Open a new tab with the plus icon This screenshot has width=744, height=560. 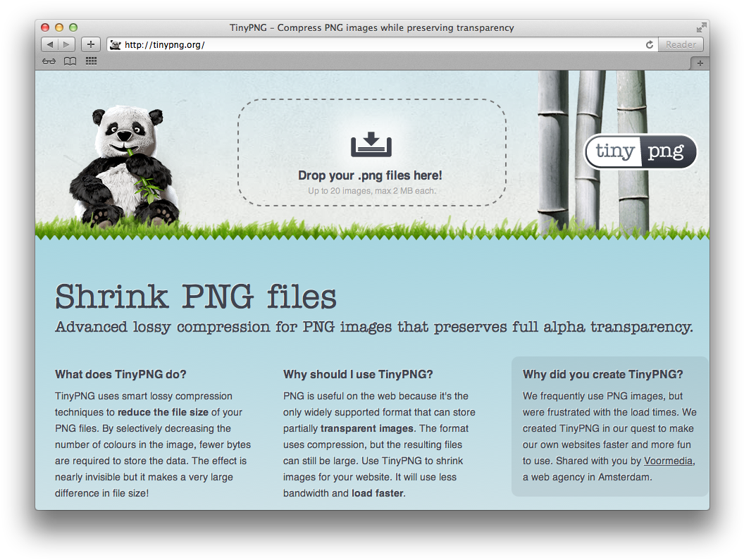tap(90, 44)
